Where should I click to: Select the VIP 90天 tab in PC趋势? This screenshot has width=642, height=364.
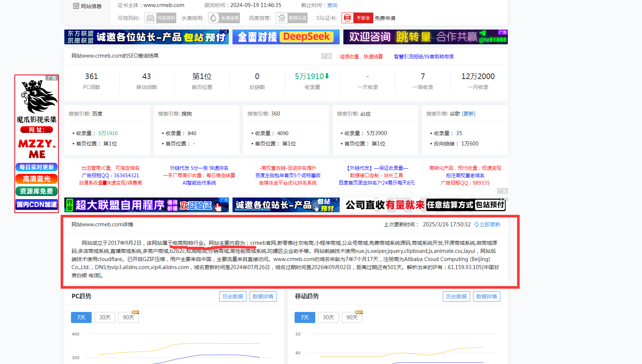(x=129, y=317)
